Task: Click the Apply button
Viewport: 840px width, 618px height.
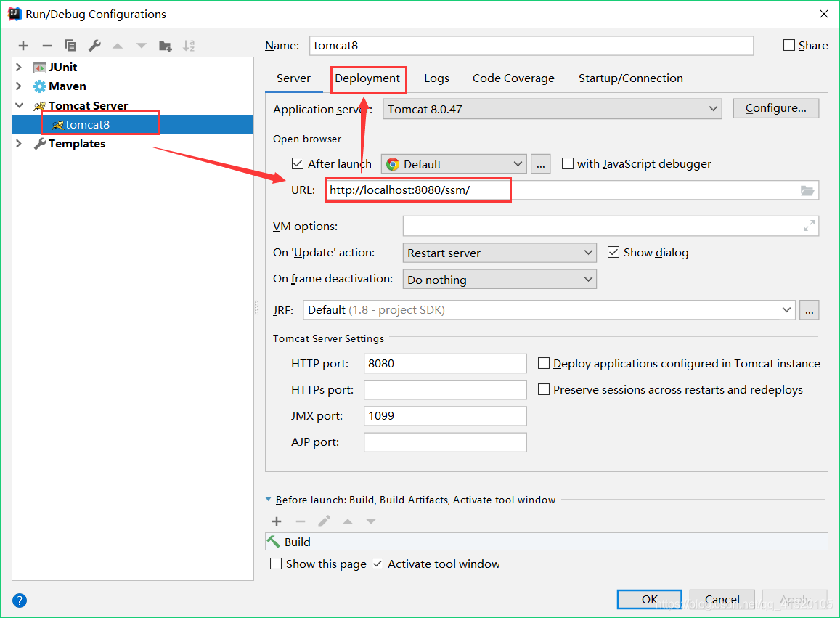Action: (795, 599)
